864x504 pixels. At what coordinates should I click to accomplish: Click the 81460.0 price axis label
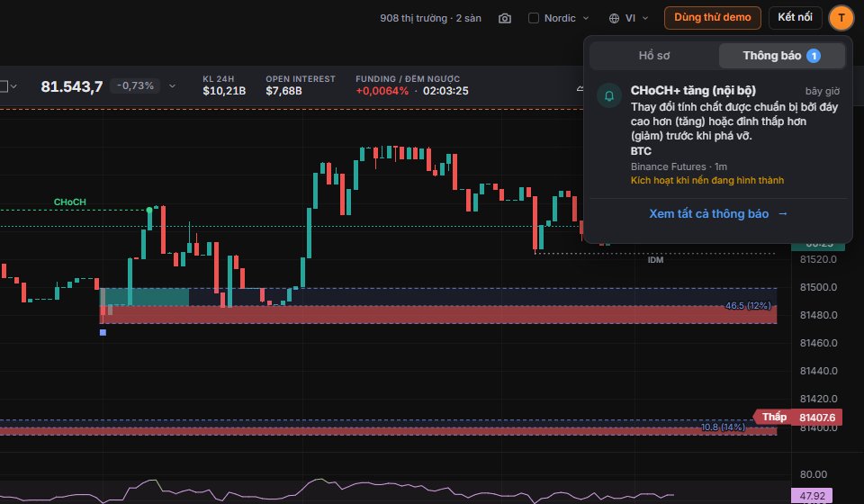[818, 343]
